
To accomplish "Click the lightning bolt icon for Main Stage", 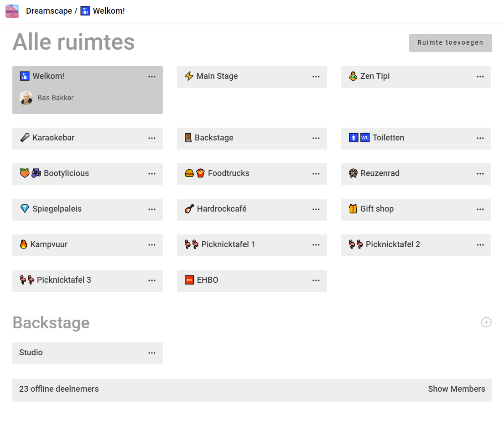I will coord(189,77).
